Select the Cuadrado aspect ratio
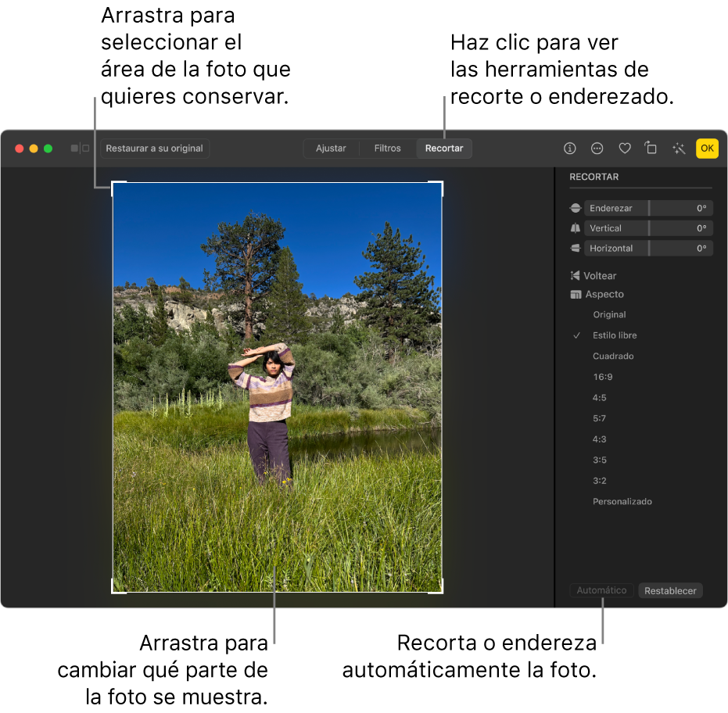The width and height of the screenshot is (728, 713). click(x=613, y=356)
